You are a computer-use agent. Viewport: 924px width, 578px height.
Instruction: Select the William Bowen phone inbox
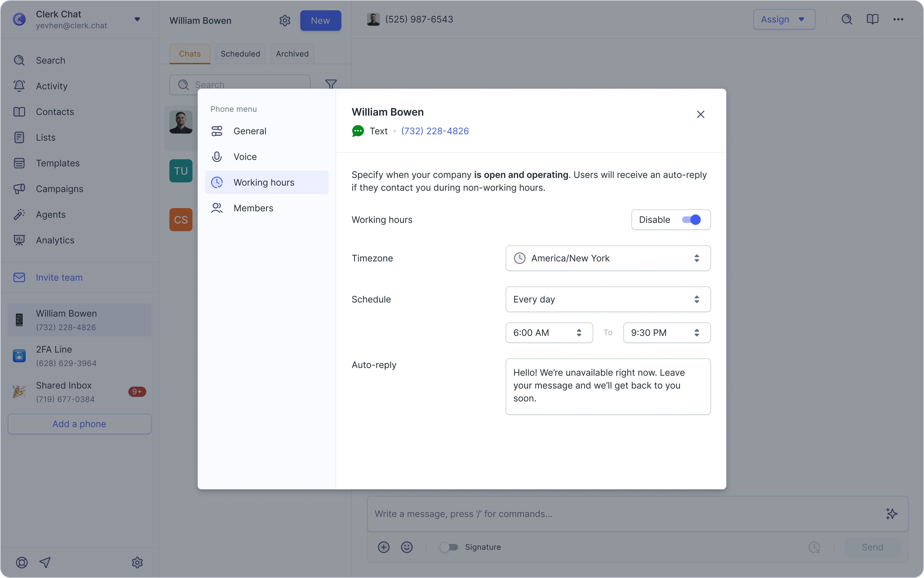point(80,320)
